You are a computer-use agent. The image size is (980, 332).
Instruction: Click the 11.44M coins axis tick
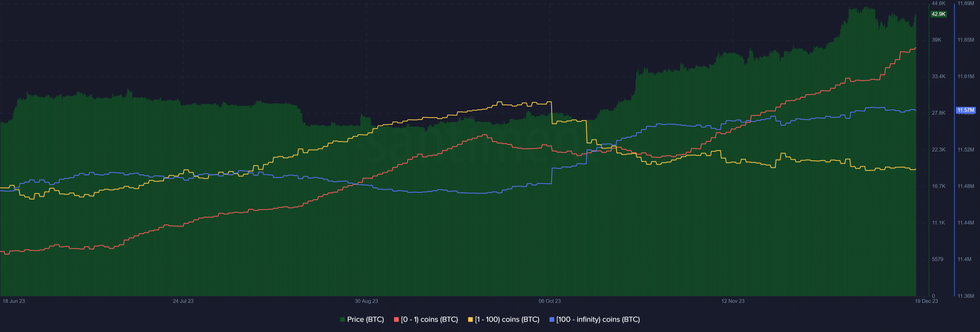point(966,223)
